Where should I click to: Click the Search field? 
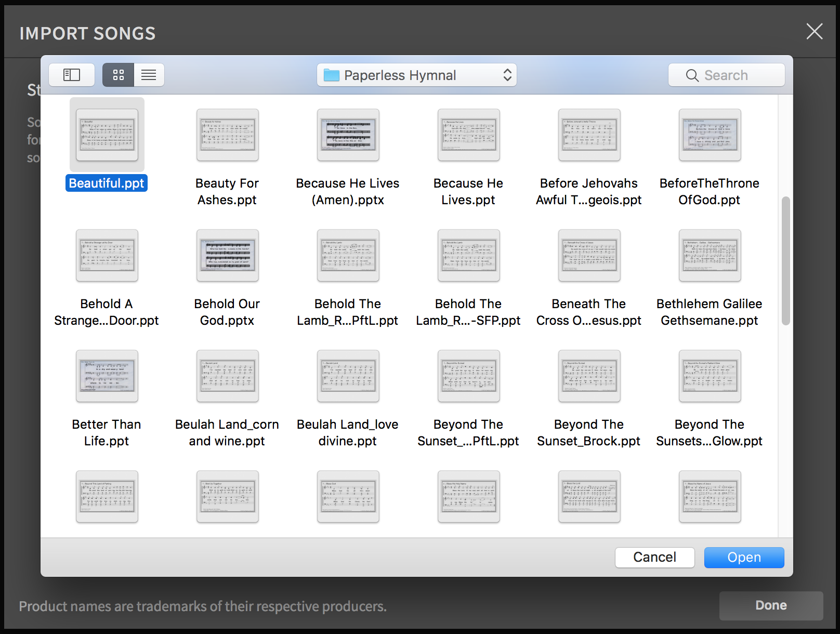[x=726, y=75]
